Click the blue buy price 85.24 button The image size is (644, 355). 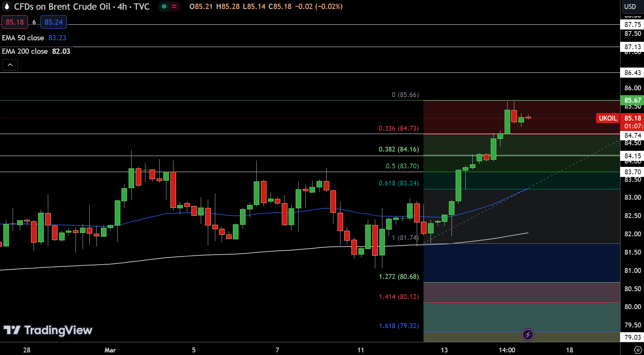pos(53,22)
